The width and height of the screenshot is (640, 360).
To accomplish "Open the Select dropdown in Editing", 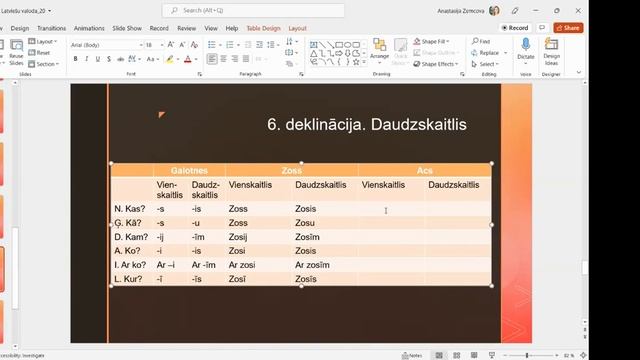I will pos(485,64).
